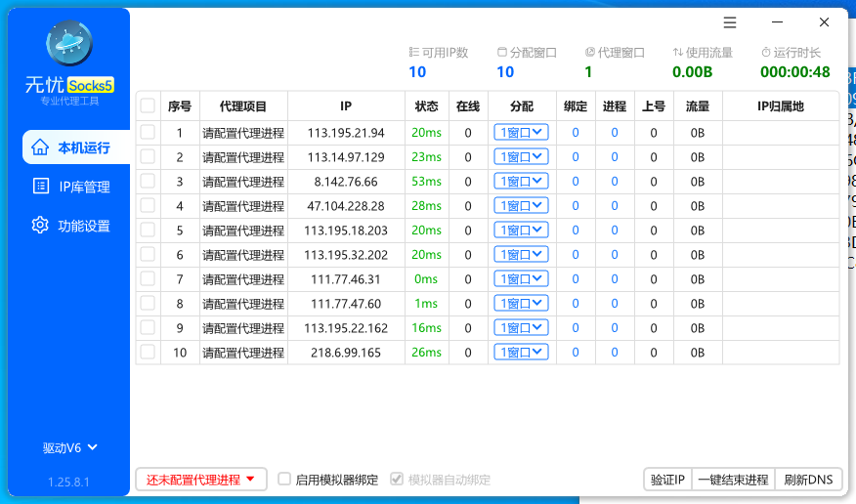Click the 000:00:48 runtime value
Screen dimensions: 856x504
(x=794, y=72)
